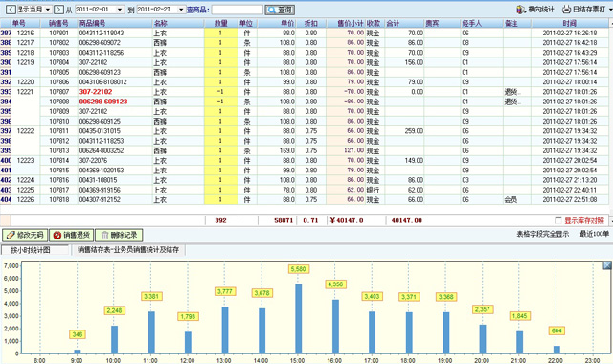Focus the 查商品 search input field
This screenshot has height=364, width=613.
pyautogui.click(x=237, y=10)
